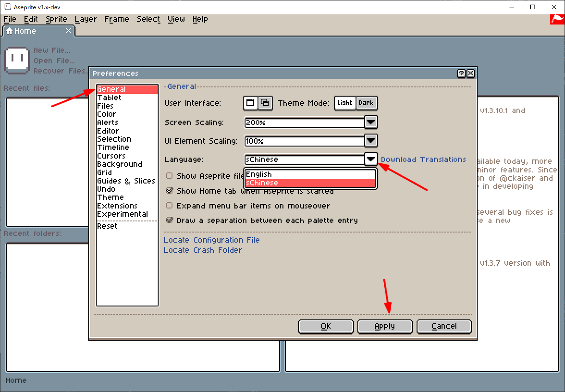565x392 pixels.
Task: Open the Preferences dialog help icon
Action: (461, 73)
